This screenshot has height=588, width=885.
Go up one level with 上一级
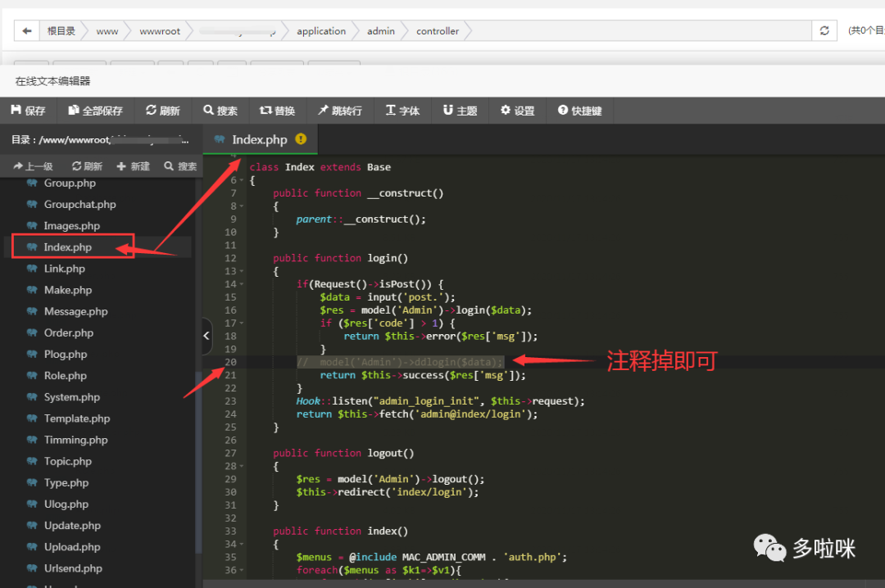(x=34, y=166)
